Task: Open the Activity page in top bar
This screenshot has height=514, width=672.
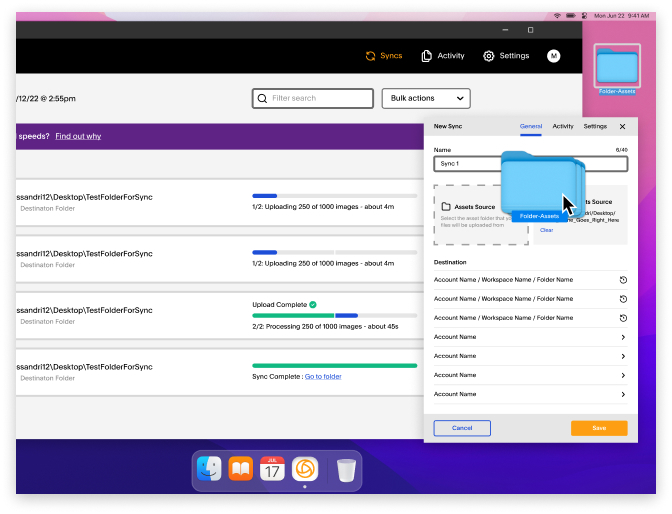Action: coord(443,56)
